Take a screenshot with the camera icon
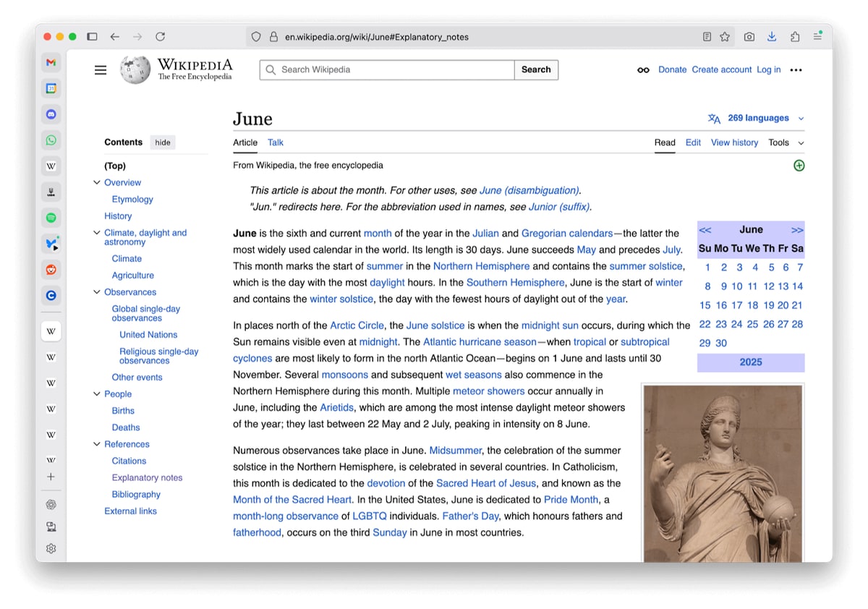Viewport: 868px width, 609px height. pyautogui.click(x=749, y=37)
